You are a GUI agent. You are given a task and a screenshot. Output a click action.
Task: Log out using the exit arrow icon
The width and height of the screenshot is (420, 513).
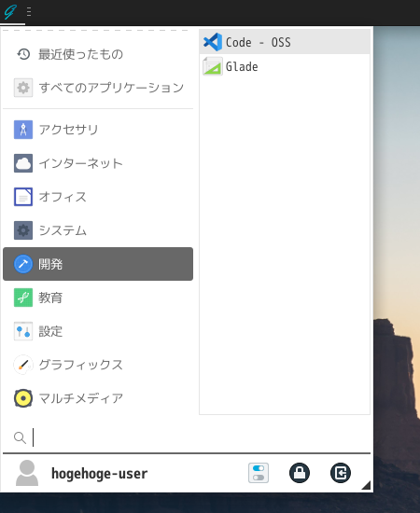[x=341, y=473]
